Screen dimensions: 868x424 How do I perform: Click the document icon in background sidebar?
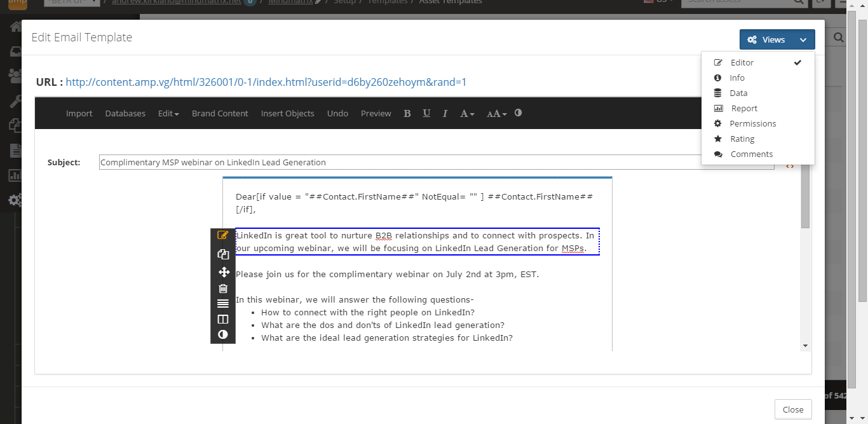pyautogui.click(x=15, y=151)
